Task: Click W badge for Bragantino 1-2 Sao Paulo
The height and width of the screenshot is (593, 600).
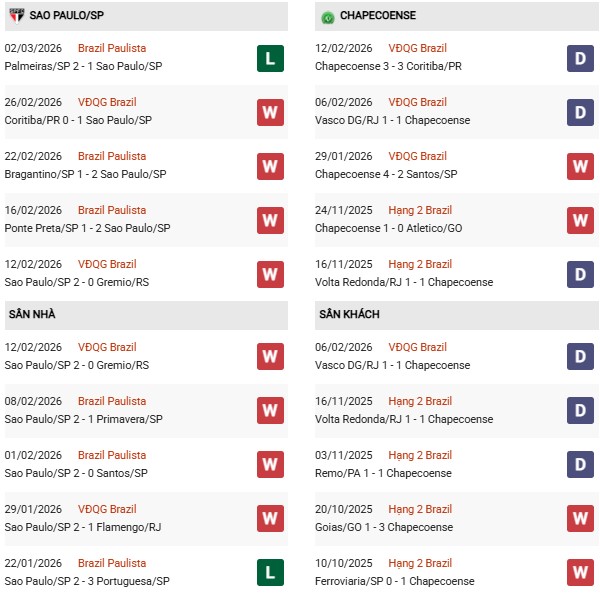Action: [x=270, y=166]
